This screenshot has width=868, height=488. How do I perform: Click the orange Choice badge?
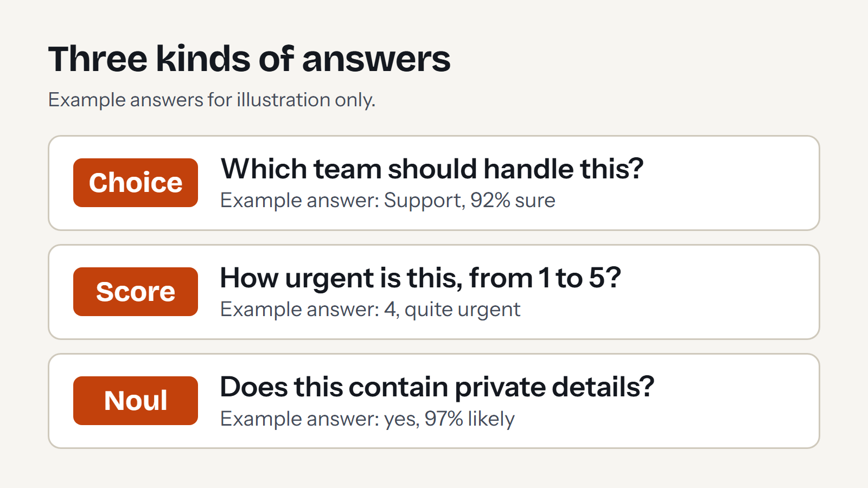coord(136,183)
